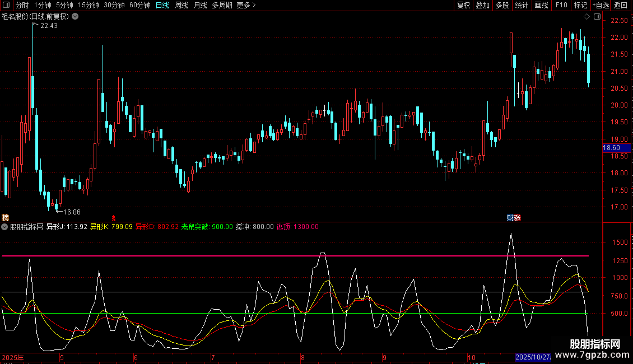The width and height of the screenshot is (633, 364).
Task: Click the diamond marker icon above the chart
Action: tap(587, 17)
